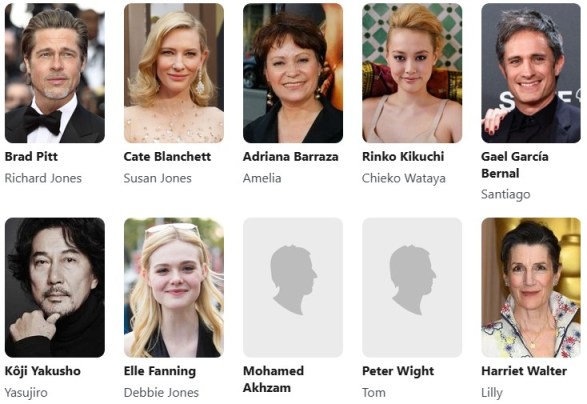
Task: Open the photo above Kôji Yakusho's name
Action: click(55, 288)
